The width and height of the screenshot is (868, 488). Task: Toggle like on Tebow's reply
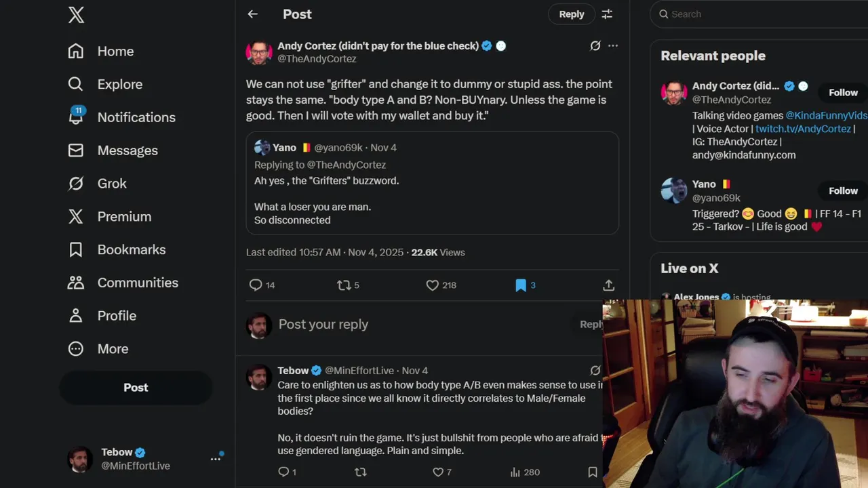point(438,472)
